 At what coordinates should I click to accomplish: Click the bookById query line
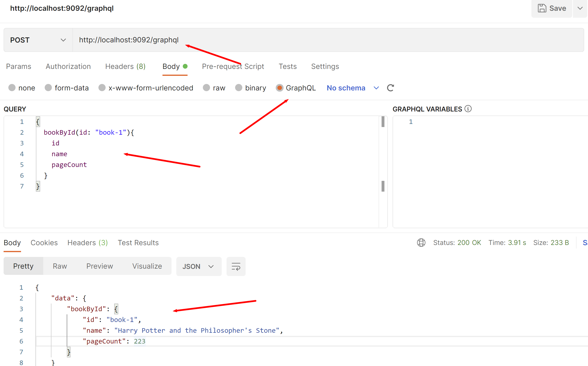(89, 133)
